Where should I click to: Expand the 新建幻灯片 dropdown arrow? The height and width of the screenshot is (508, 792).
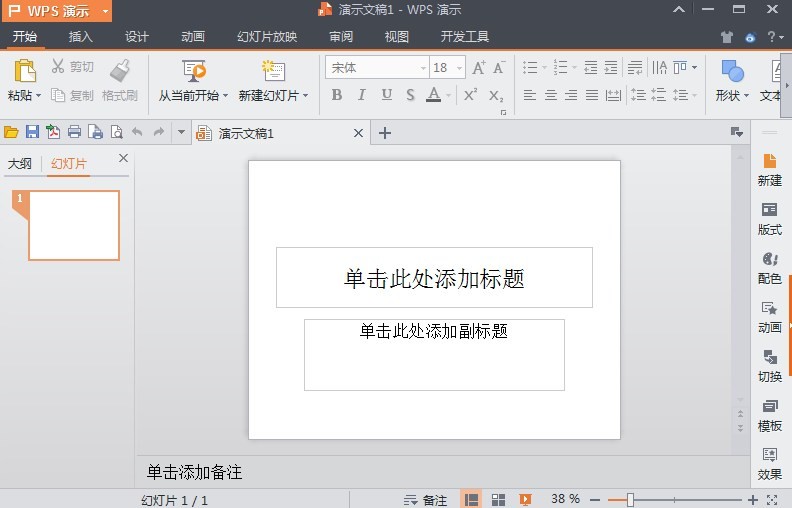(305, 96)
